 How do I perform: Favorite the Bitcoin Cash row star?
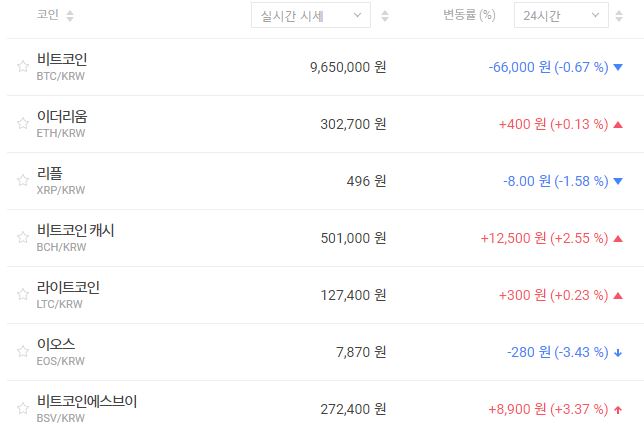(22, 238)
